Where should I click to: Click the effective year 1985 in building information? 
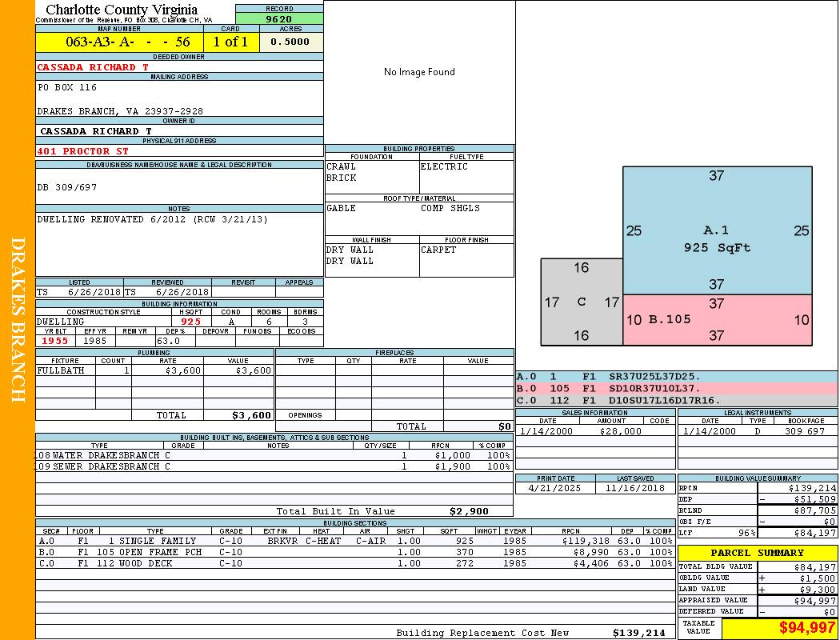point(95,341)
